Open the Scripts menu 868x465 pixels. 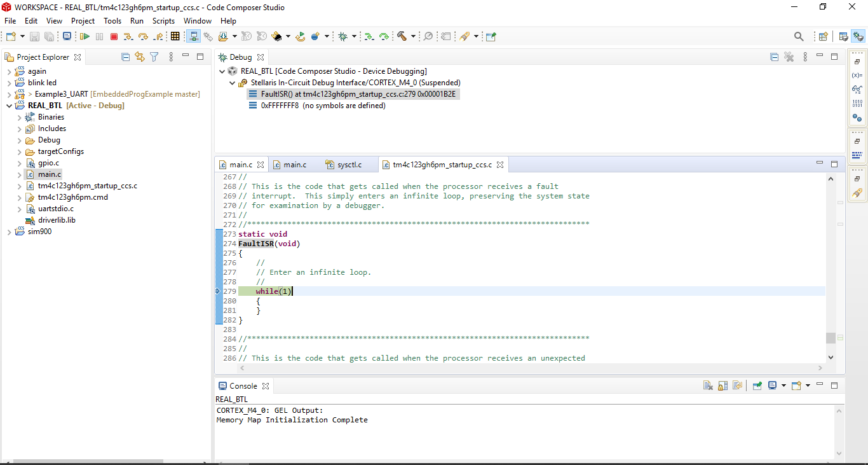(163, 21)
